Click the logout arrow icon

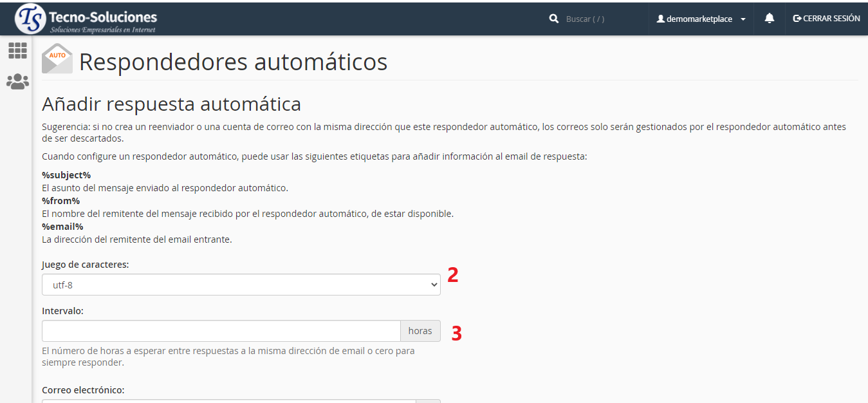click(x=797, y=19)
